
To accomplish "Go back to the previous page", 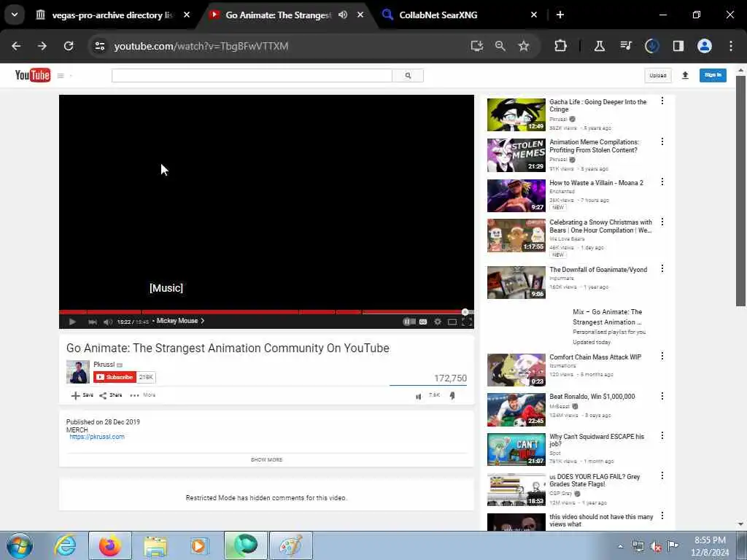I will click(16, 46).
